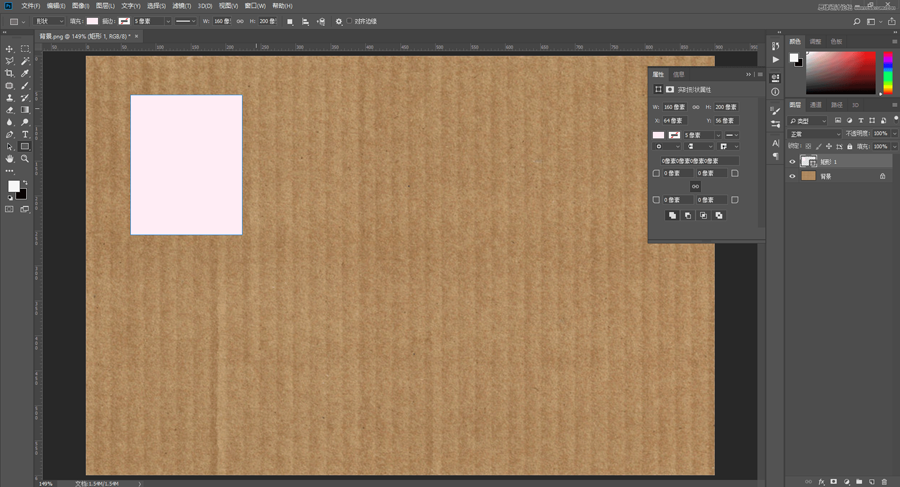The height and width of the screenshot is (487, 900).
Task: Select the Eraser tool
Action: 9,110
